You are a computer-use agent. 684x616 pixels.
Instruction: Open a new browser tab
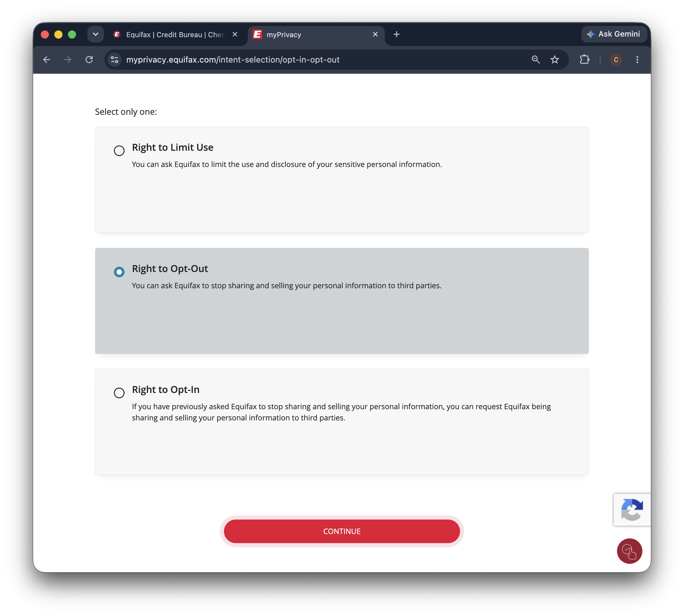click(x=397, y=34)
